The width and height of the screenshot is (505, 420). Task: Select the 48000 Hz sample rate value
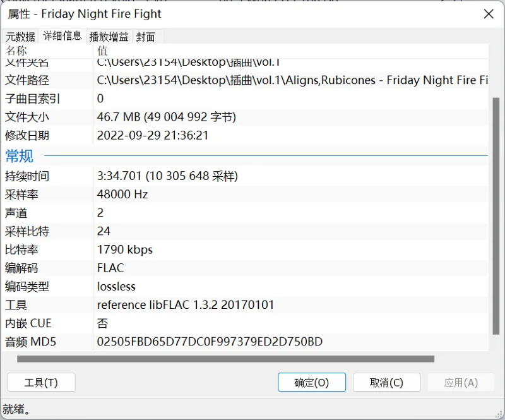pos(122,195)
